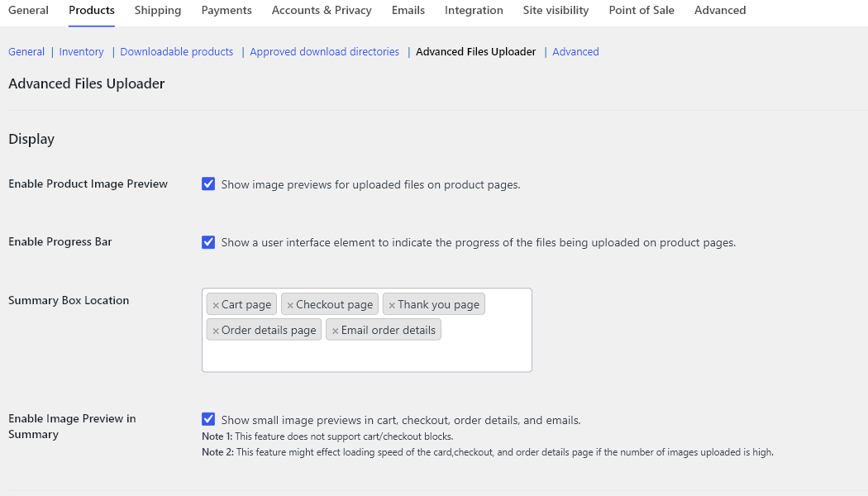Switch to the Integration tab
This screenshot has height=496, width=868.
pyautogui.click(x=474, y=11)
